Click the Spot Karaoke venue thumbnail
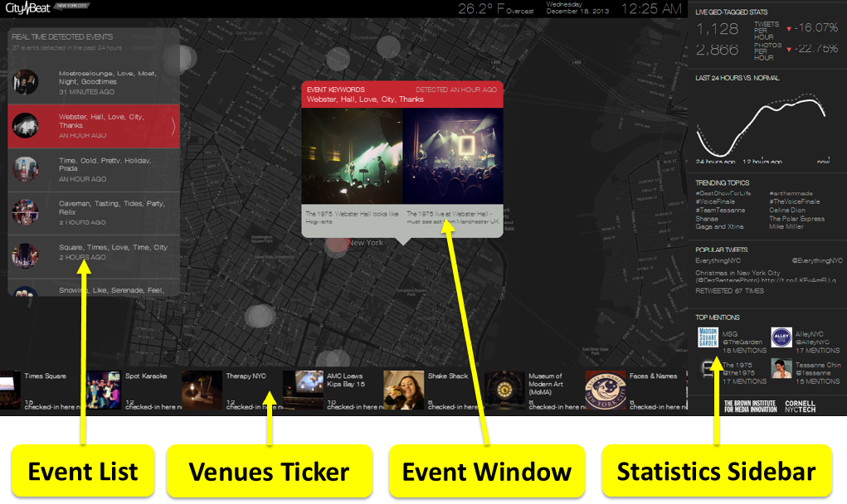 pyautogui.click(x=104, y=390)
